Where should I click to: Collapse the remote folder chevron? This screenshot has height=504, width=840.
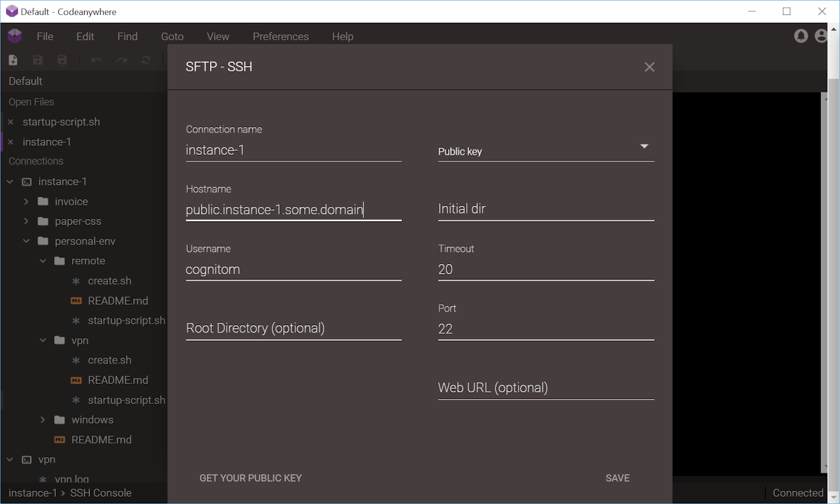click(x=43, y=261)
